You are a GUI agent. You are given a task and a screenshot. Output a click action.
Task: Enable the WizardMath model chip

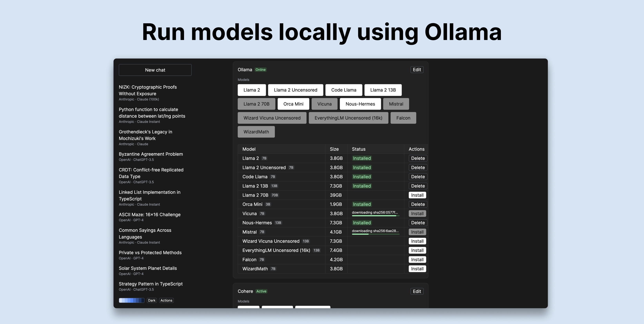click(x=256, y=132)
